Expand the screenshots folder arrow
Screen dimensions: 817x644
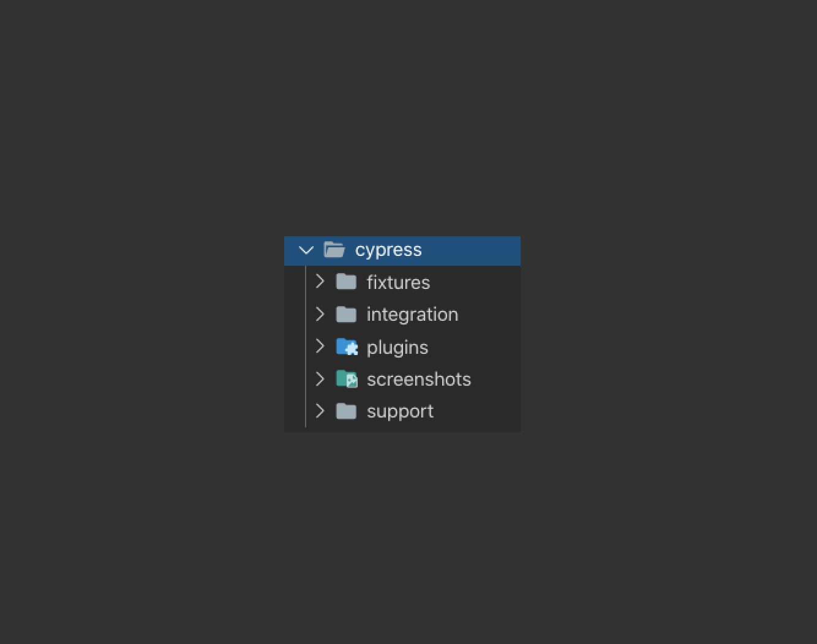tap(320, 379)
